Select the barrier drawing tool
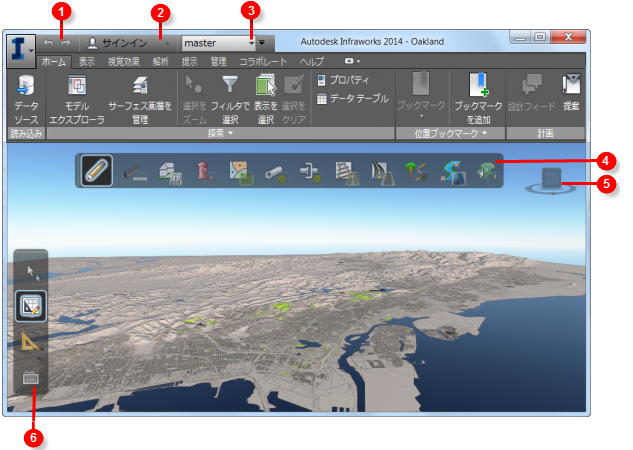This screenshot has width=633, height=450. click(135, 174)
